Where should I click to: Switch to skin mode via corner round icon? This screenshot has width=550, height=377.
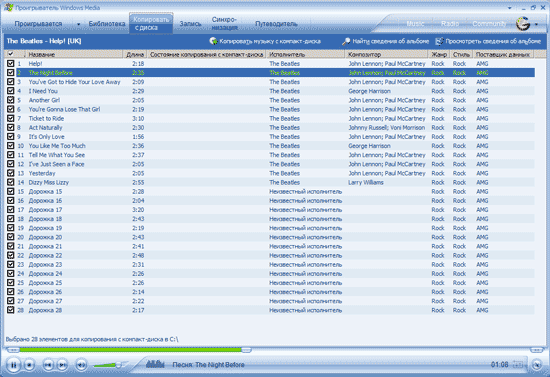click(537, 365)
